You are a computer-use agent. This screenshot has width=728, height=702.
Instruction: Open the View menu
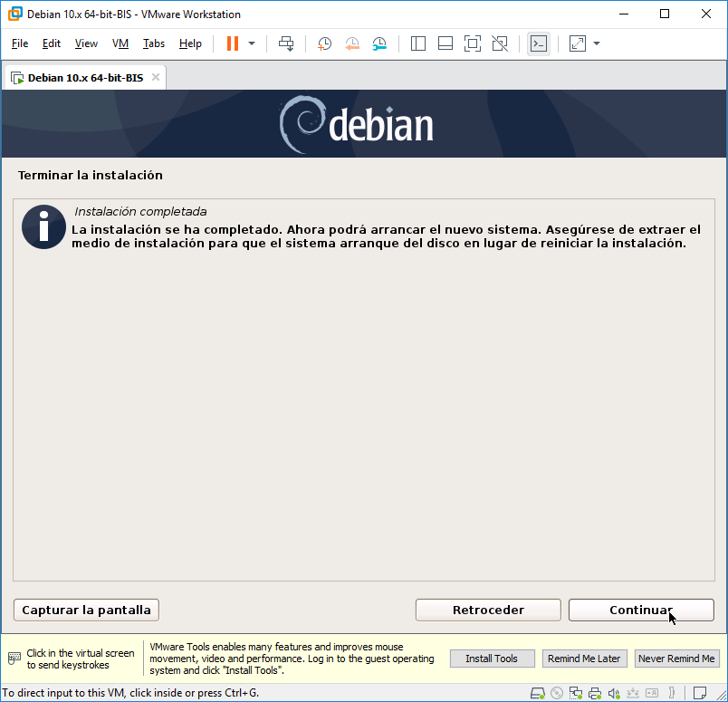tap(86, 43)
